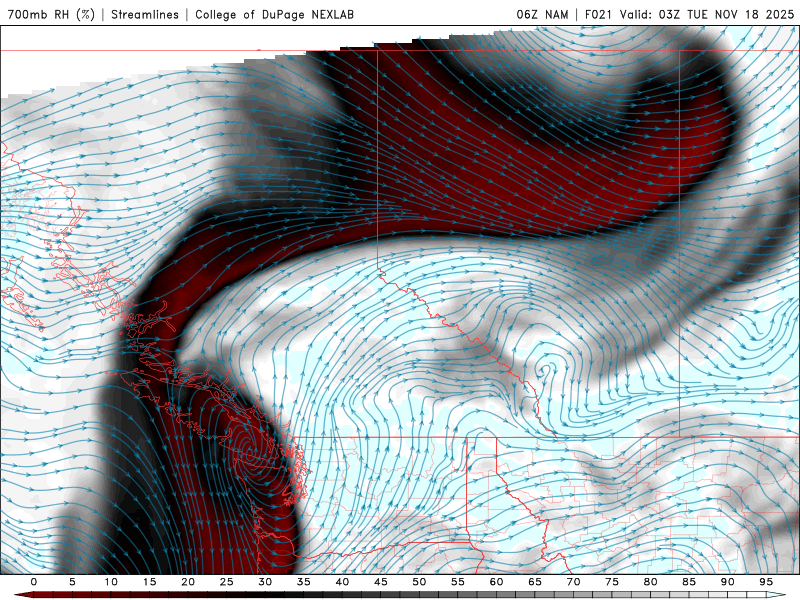
Task: Select the 85 value on color scale
Action: (x=689, y=582)
